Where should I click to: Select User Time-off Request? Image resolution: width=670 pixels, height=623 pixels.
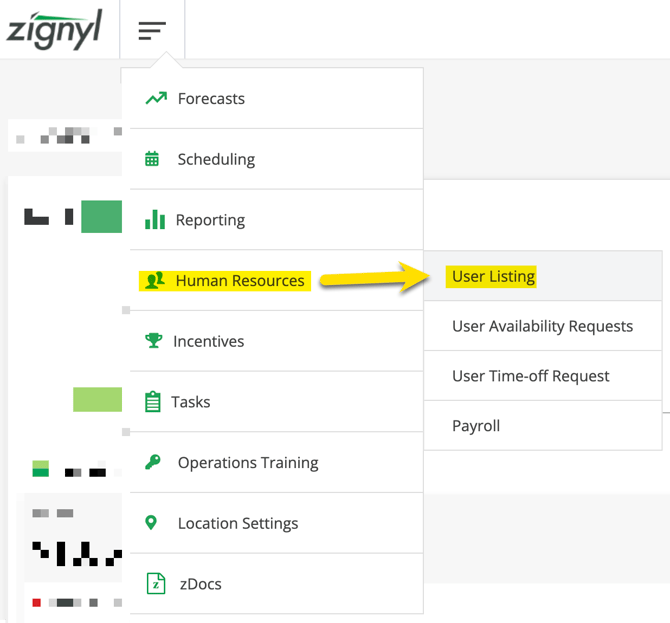[x=530, y=376]
